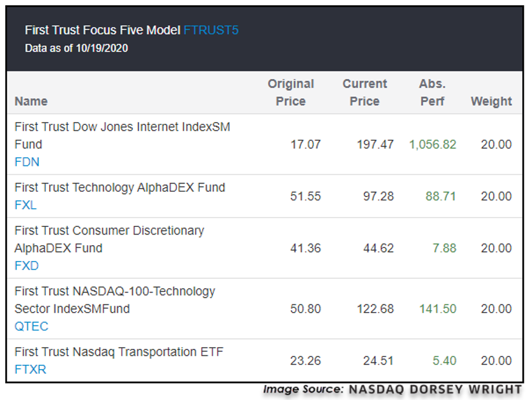Click the Abs. Perf column header
The height and width of the screenshot is (400, 532).
[x=432, y=93]
